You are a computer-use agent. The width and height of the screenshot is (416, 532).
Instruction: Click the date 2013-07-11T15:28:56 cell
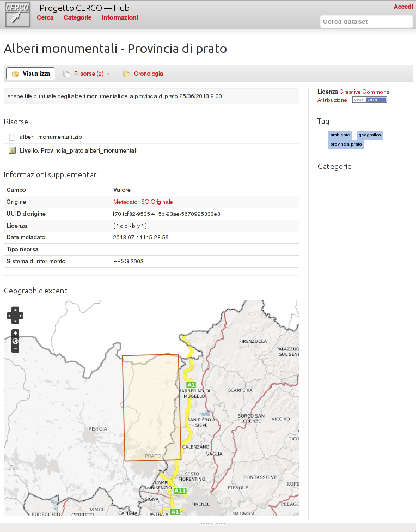click(205, 238)
